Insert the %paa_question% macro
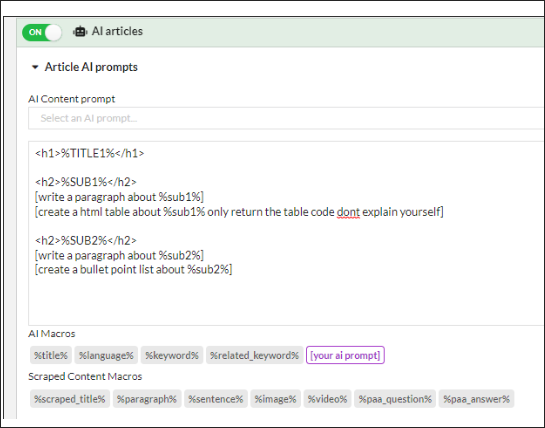 coord(395,399)
